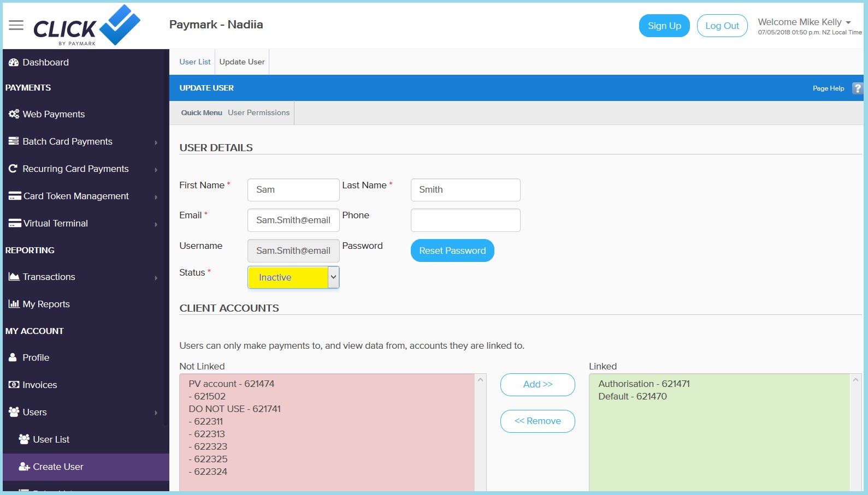Viewport: 868px width, 495px height.
Task: Click the Not Linked list scroll-up arrow
Action: pos(481,380)
